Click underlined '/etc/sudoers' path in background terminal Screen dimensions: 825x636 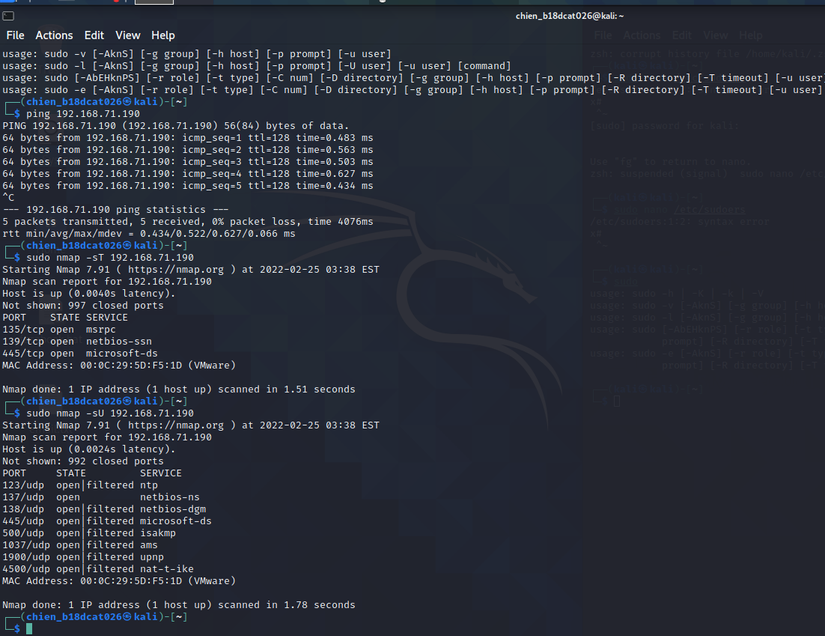709,209
